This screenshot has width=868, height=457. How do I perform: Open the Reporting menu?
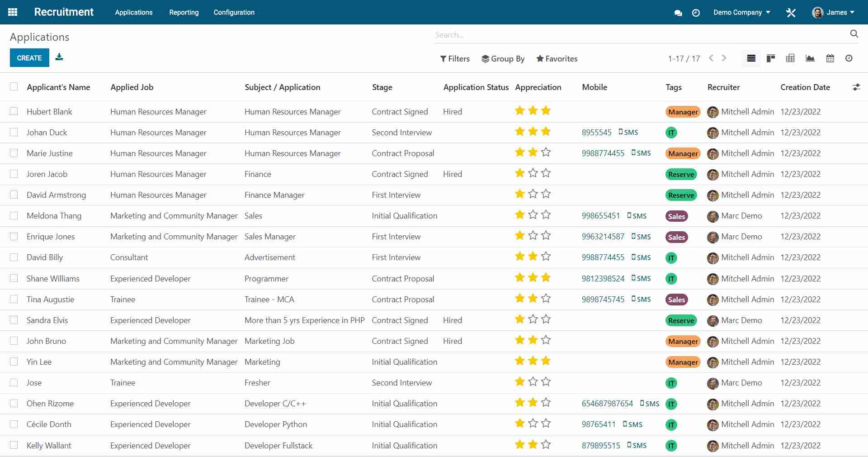tap(184, 13)
